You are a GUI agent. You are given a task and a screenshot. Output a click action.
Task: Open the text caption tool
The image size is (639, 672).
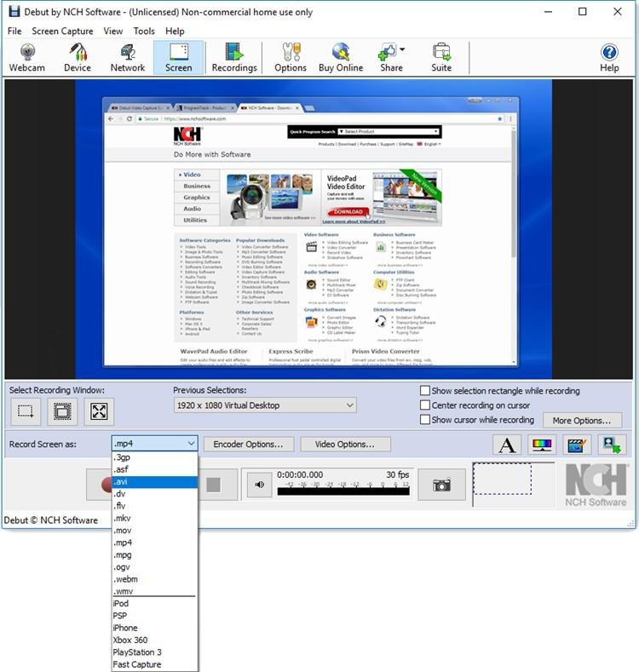point(507,445)
